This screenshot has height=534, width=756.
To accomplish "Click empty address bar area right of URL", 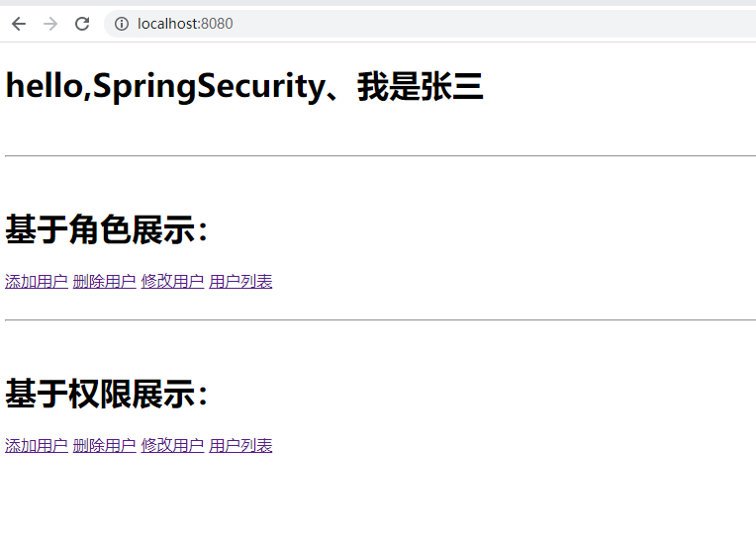I will point(495,24).
